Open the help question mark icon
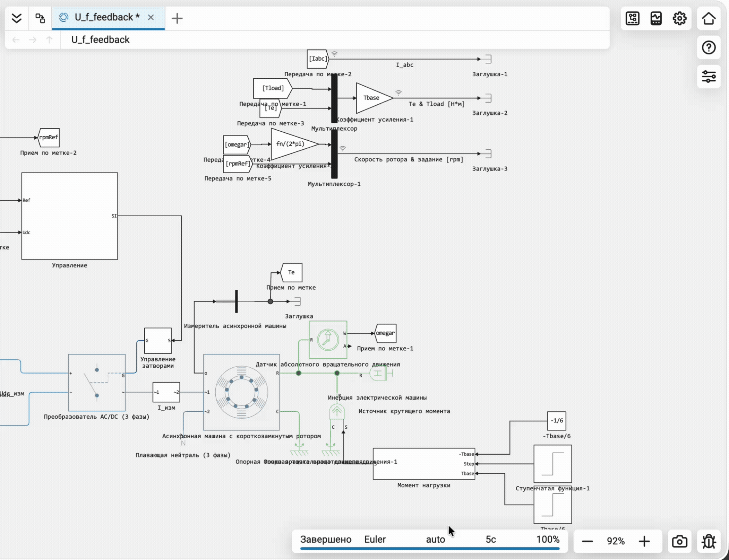This screenshot has height=560, width=729. pos(709,47)
